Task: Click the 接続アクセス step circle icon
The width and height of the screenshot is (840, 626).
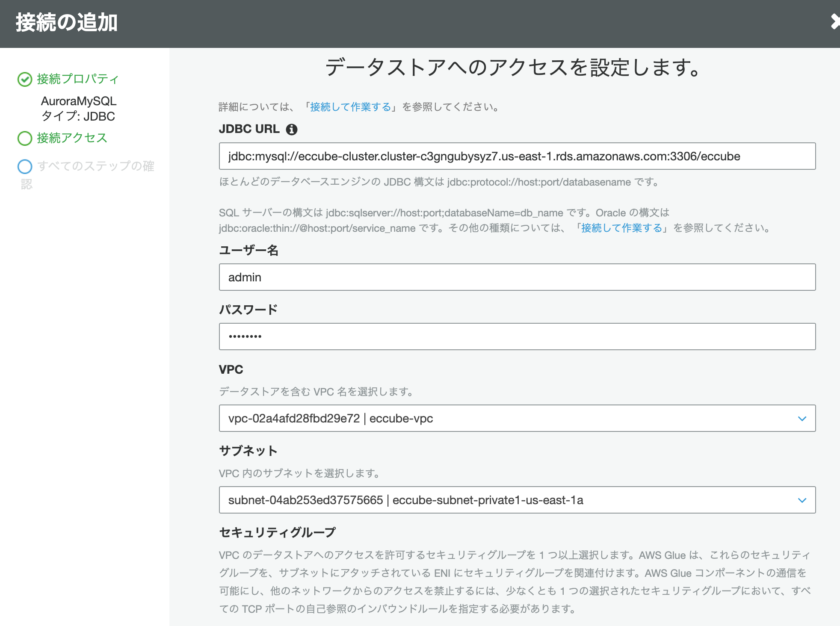Action: coord(25,138)
